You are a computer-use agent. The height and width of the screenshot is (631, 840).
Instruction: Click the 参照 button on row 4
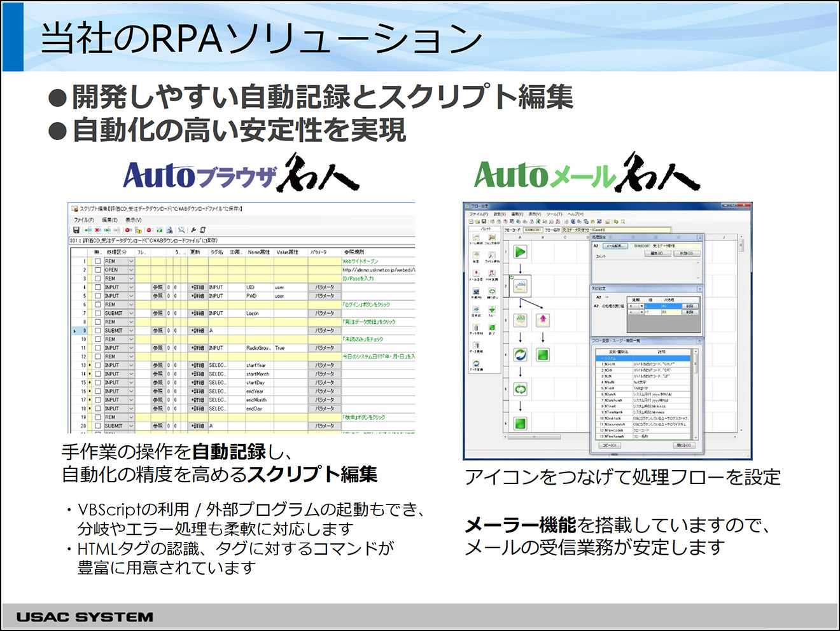158,287
